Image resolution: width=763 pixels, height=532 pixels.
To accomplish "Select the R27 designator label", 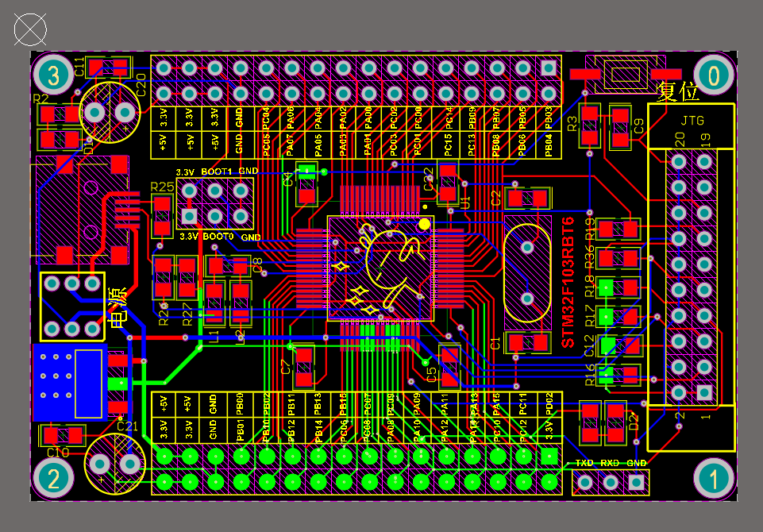I will pyautogui.click(x=187, y=314).
